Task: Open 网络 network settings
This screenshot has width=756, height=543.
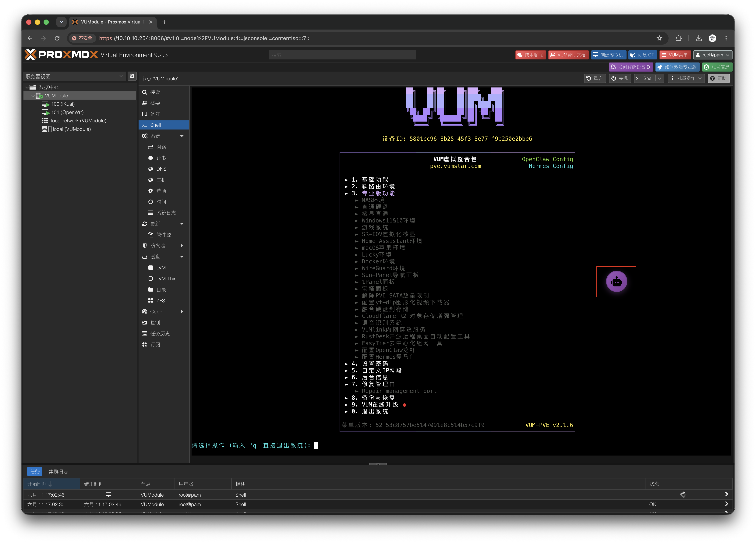Action: [x=164, y=147]
